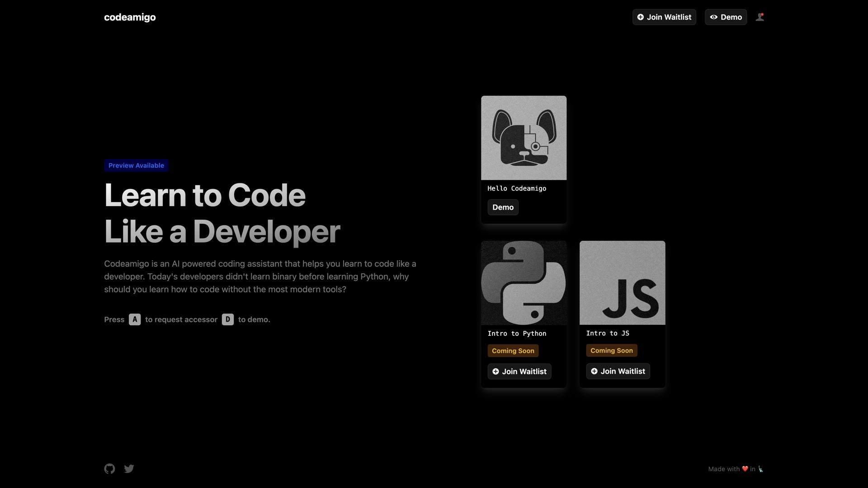This screenshot has height=488, width=868.
Task: Click the pointing-finger emoji in the footer
Action: tap(760, 469)
